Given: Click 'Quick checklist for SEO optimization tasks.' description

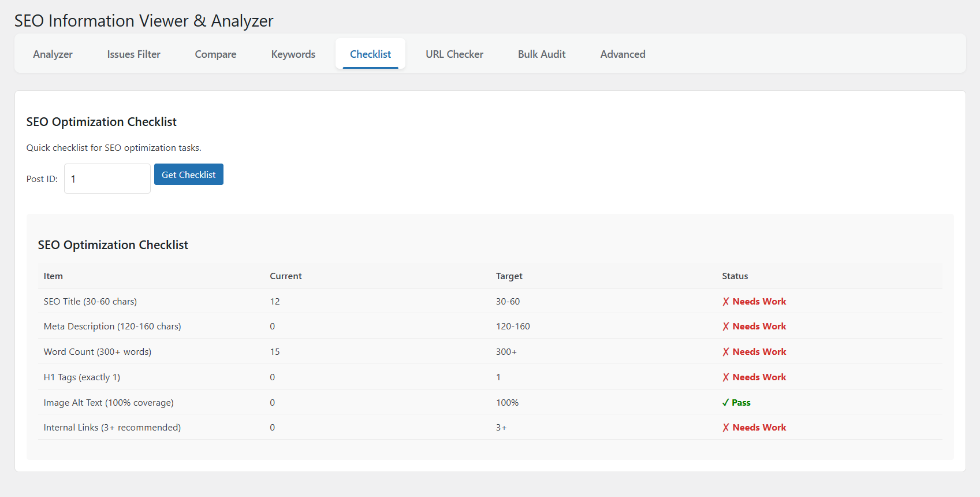Looking at the screenshot, I should (114, 148).
